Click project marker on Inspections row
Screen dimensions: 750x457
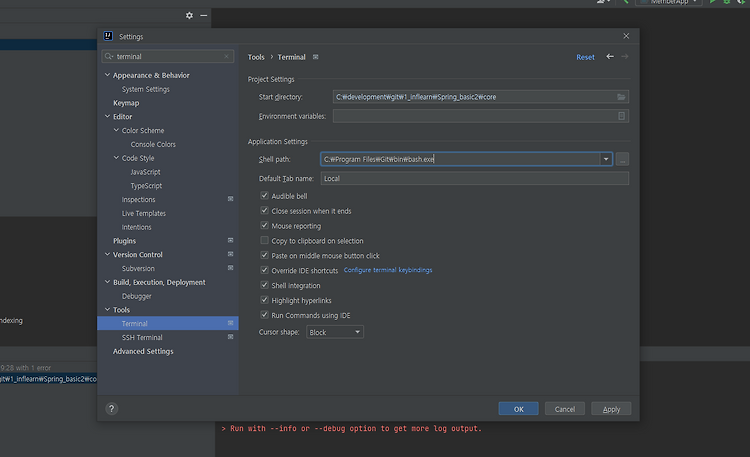(231, 199)
